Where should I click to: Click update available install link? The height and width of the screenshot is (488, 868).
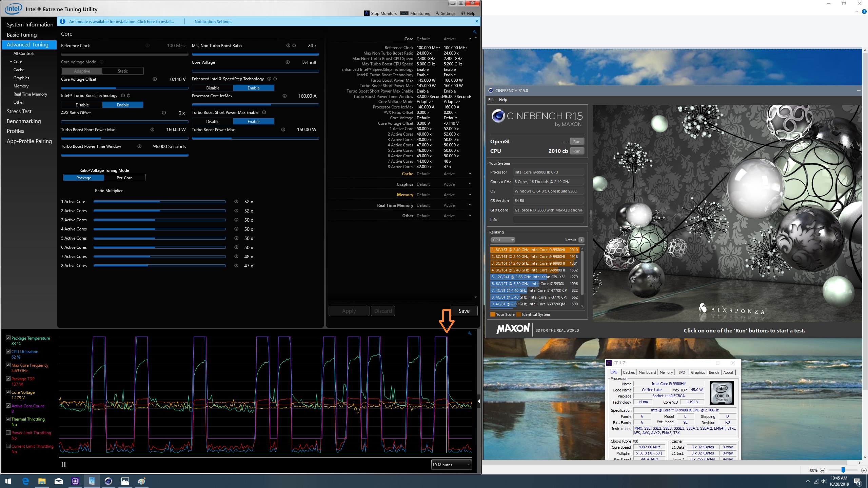[x=121, y=21]
